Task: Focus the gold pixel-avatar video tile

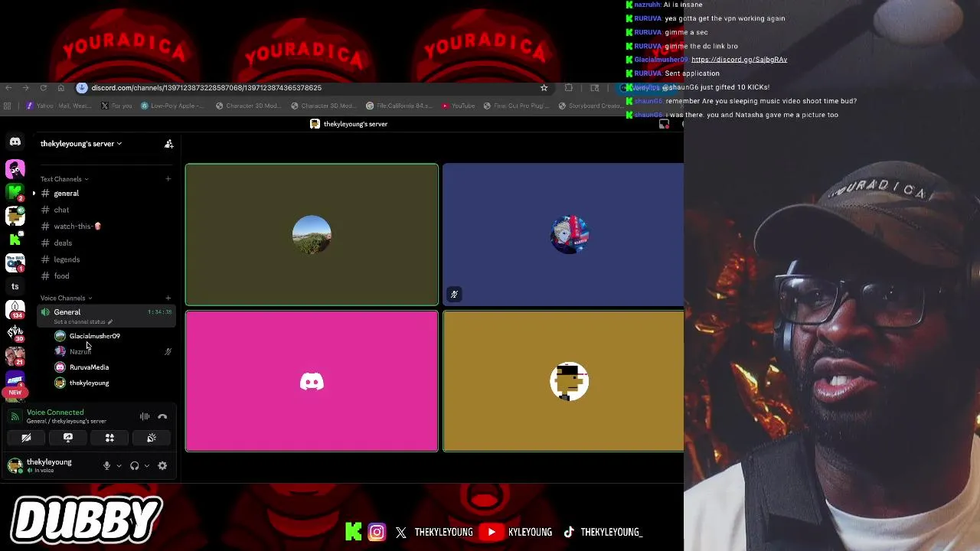Action: pos(563,381)
